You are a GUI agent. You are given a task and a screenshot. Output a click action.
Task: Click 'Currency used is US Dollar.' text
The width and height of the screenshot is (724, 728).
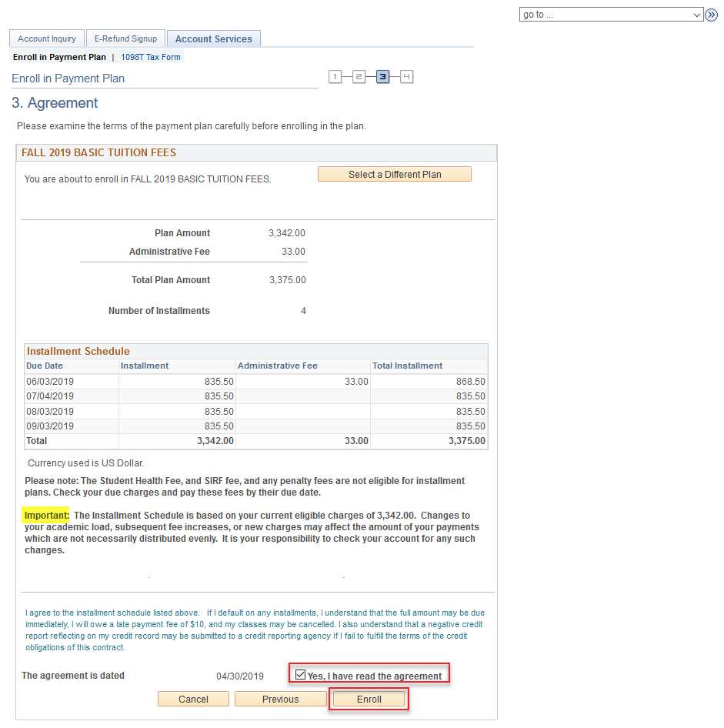(86, 463)
